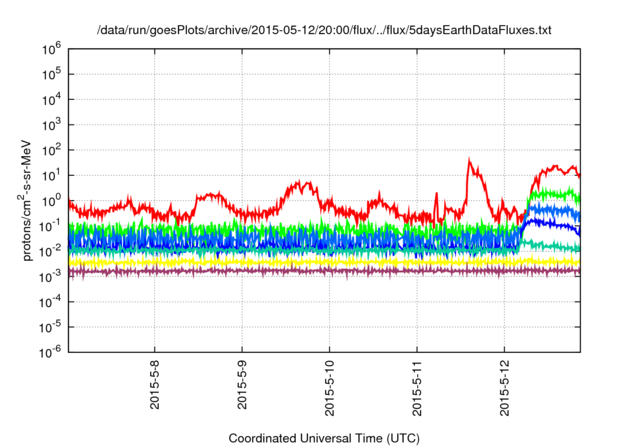Click the y-axis label 10^1

(51, 176)
